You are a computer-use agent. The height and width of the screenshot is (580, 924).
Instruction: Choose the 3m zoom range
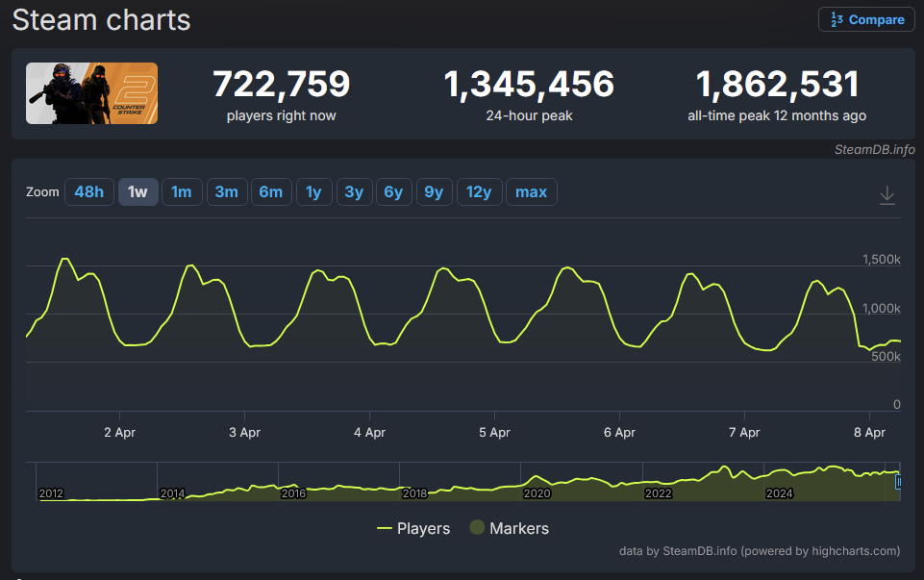click(226, 192)
